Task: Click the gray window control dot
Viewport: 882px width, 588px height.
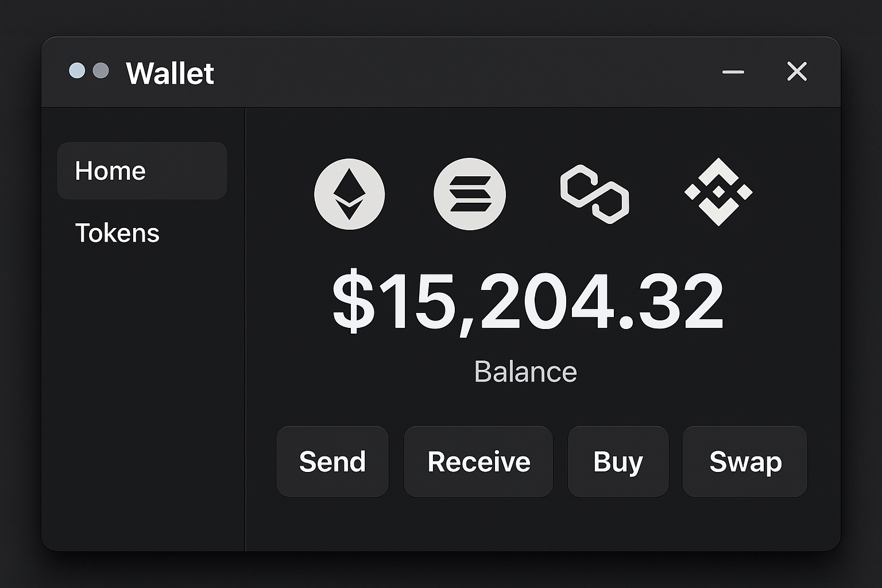Action: [102, 71]
